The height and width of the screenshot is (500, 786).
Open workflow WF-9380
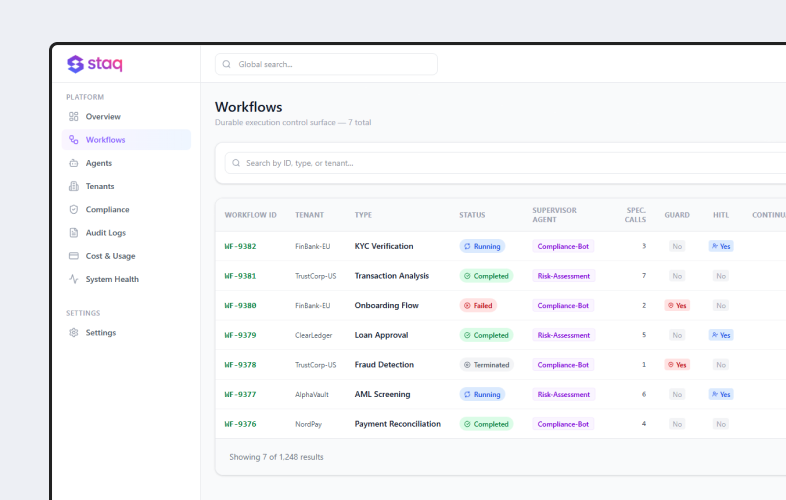(x=240, y=305)
